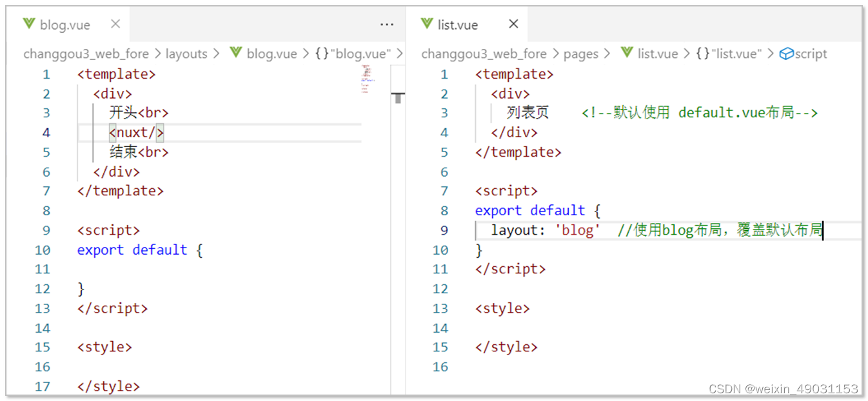
Task: Click <template> opening tag in blog.vue
Action: (x=117, y=74)
